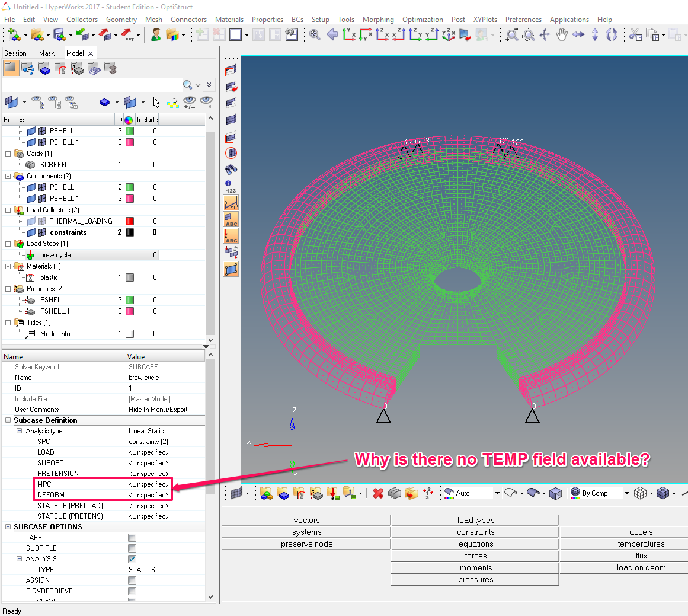Check the SUBTITLE option checkbox
Image resolution: width=688 pixels, height=616 pixels.
(x=132, y=548)
